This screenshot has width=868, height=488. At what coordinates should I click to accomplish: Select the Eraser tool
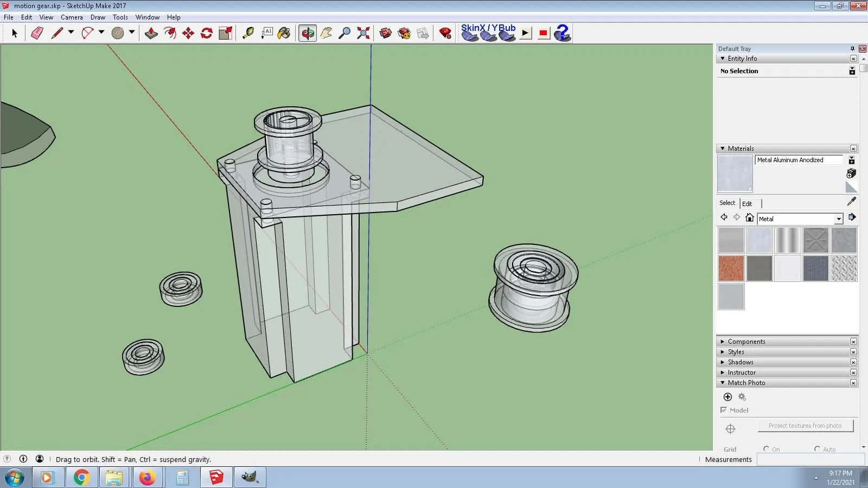(x=37, y=33)
